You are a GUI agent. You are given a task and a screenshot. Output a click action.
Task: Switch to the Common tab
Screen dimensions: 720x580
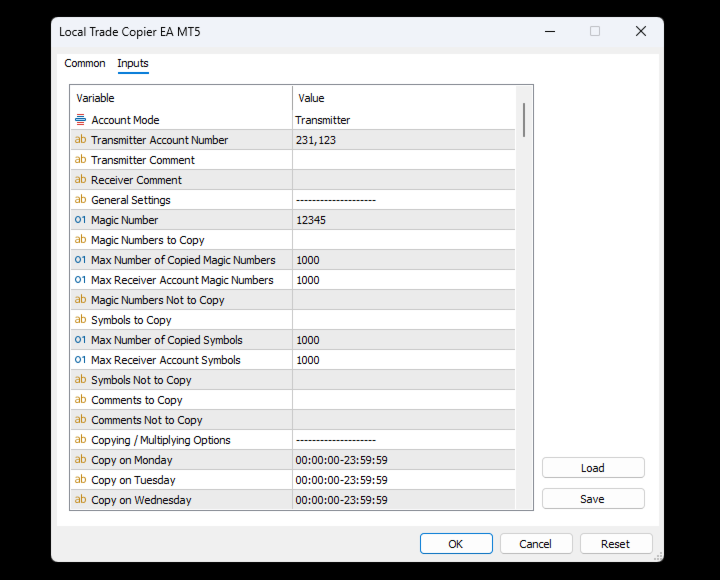(85, 63)
